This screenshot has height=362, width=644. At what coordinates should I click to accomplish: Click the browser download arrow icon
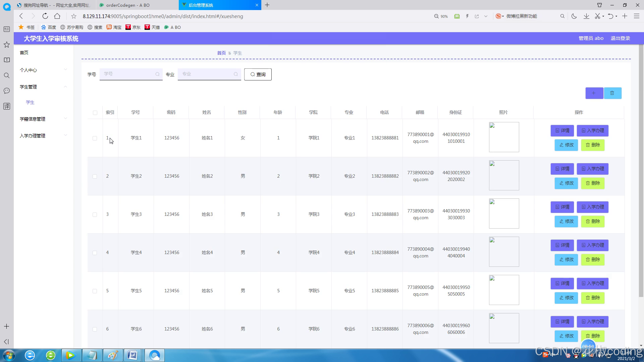click(x=586, y=16)
